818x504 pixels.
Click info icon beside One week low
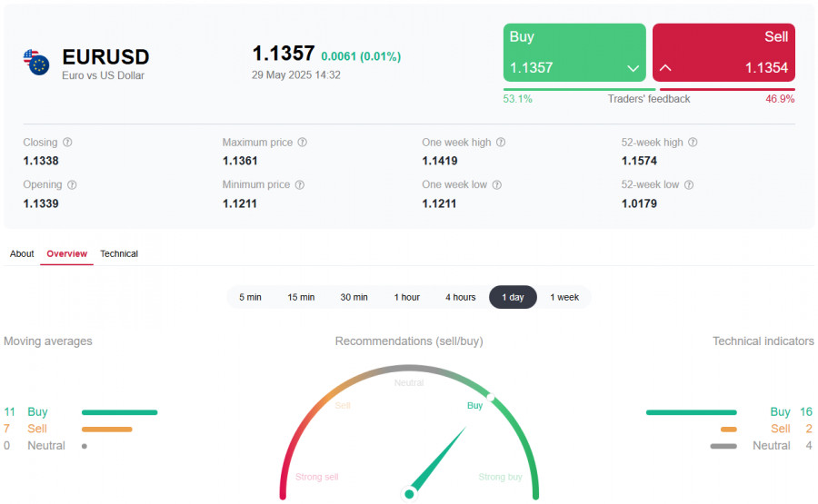(496, 184)
